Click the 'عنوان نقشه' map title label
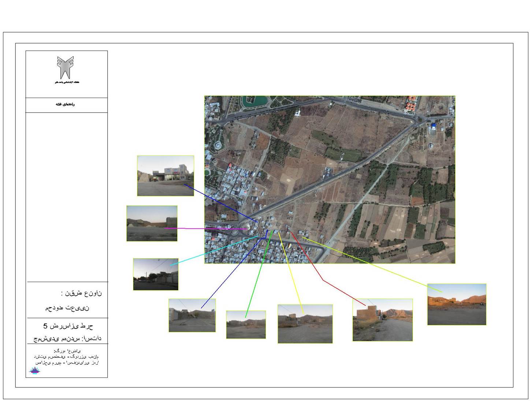 [81, 293]
